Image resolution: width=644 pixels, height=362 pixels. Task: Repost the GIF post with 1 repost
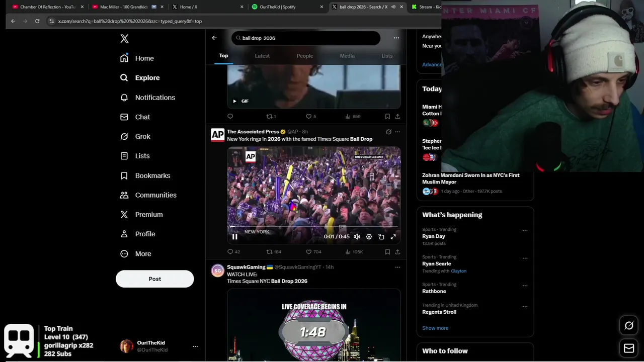271,117
